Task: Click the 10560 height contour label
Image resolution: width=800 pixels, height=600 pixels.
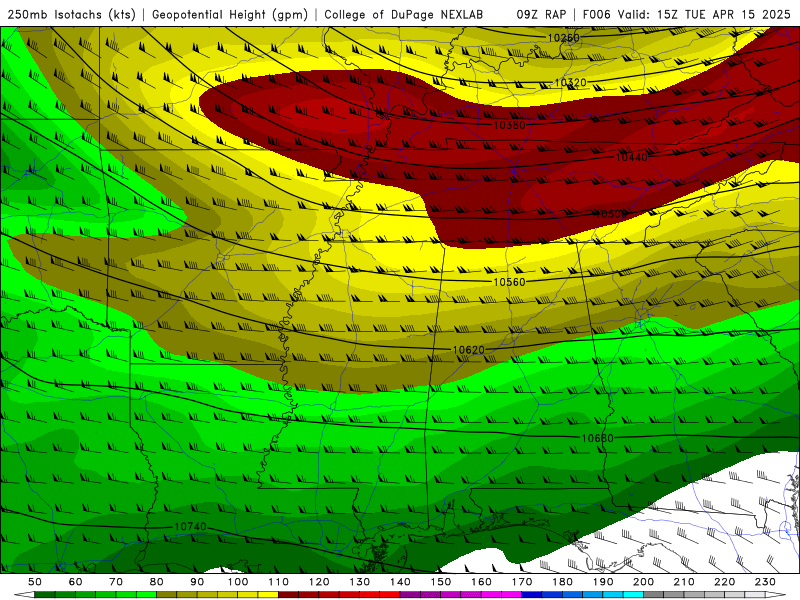Action: pyautogui.click(x=509, y=282)
